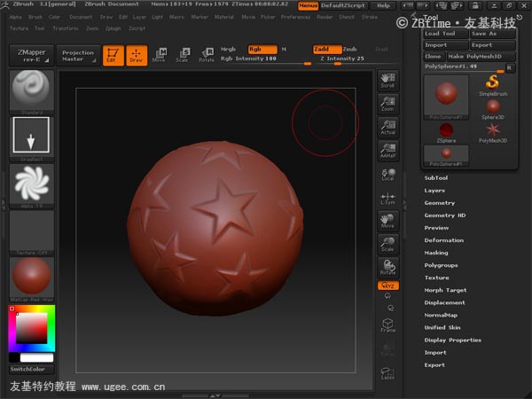Click the rotate-on-Z-axis icon below XYZ
This screenshot has width=532, height=399.
(390, 308)
